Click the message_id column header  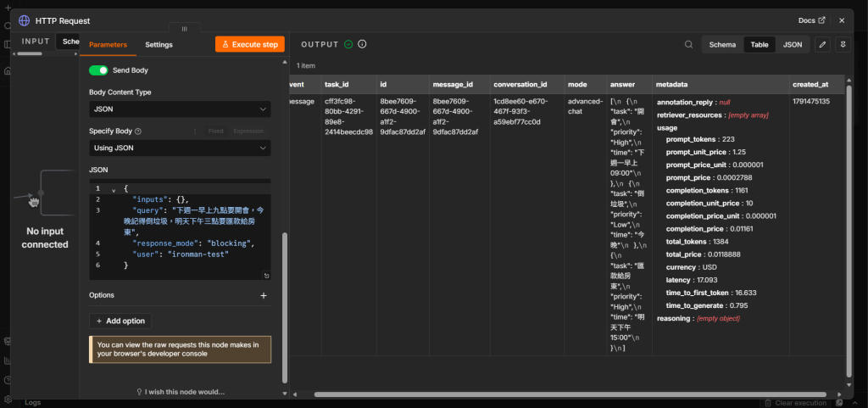pos(459,85)
